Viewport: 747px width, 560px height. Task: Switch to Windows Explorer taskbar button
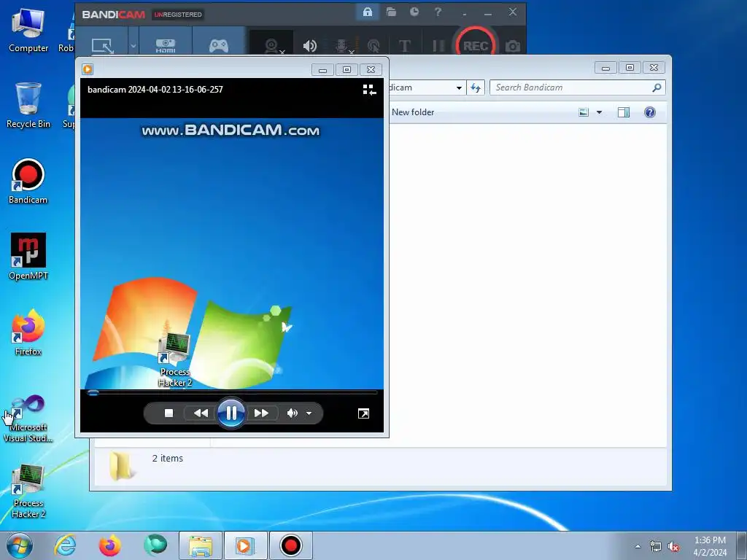(x=201, y=545)
